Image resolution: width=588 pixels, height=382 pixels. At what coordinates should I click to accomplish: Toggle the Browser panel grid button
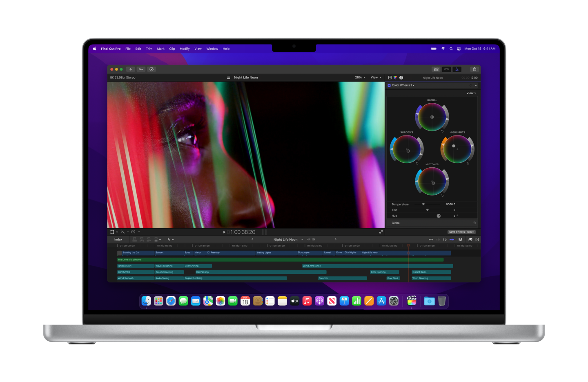436,69
